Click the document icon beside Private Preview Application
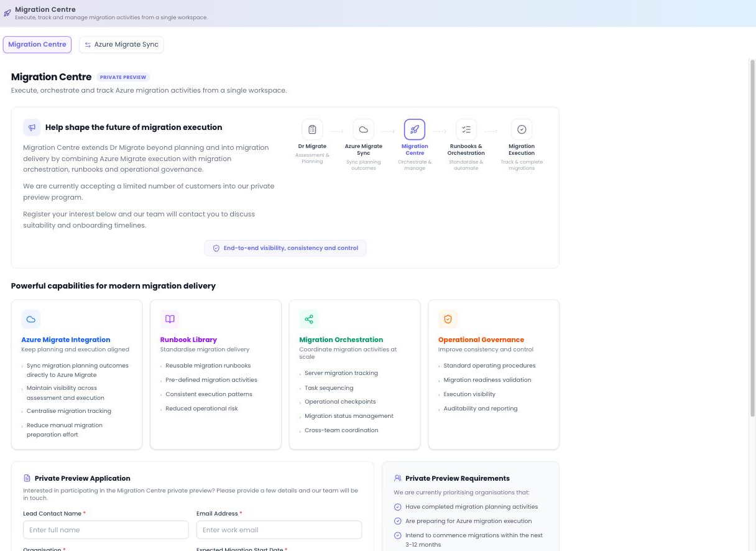 pyautogui.click(x=27, y=478)
